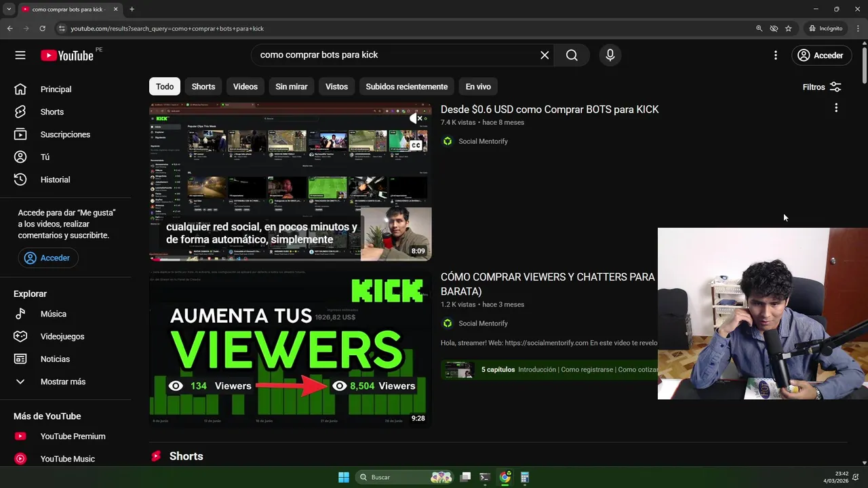
Task: Reload the page
Action: click(x=42, y=28)
